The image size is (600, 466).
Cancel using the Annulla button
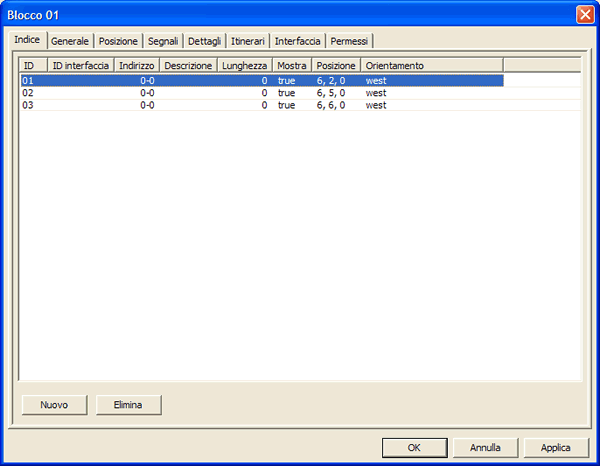click(x=485, y=447)
